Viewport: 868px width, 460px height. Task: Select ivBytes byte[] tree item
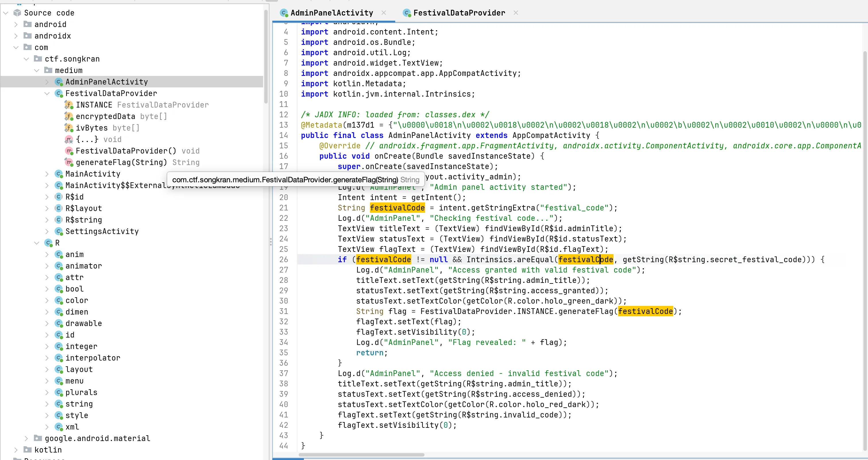[x=107, y=128]
